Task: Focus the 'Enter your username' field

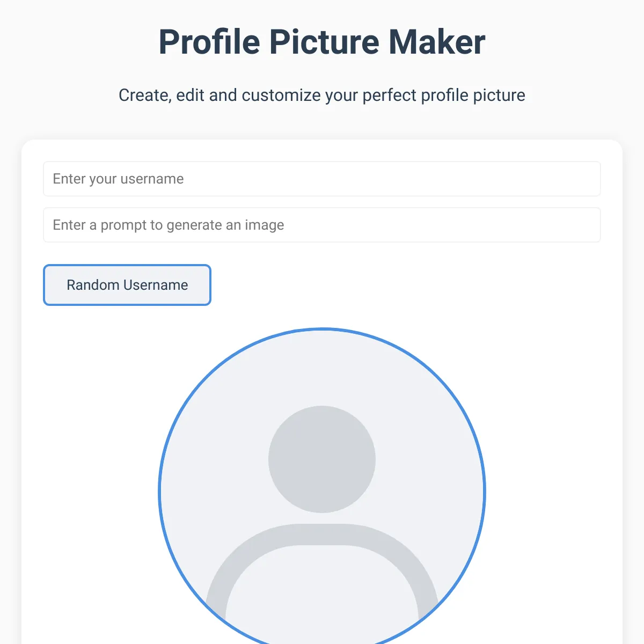Action: click(322, 179)
